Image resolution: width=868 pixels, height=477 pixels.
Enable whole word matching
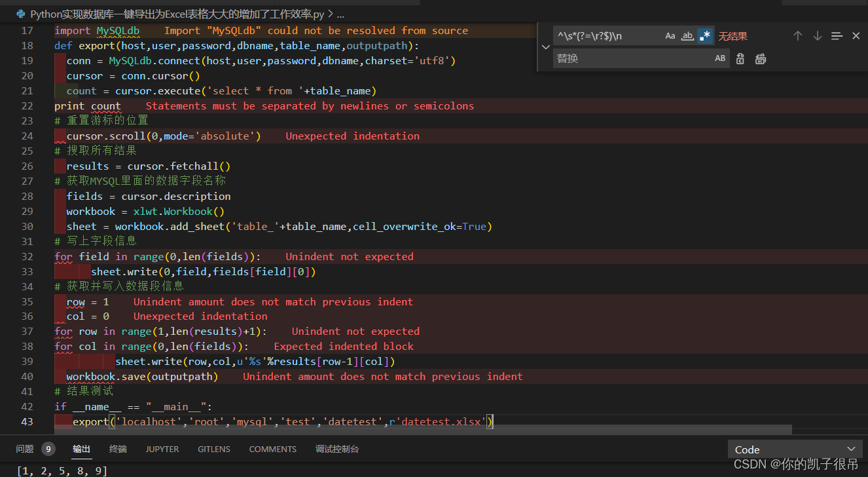tap(688, 35)
